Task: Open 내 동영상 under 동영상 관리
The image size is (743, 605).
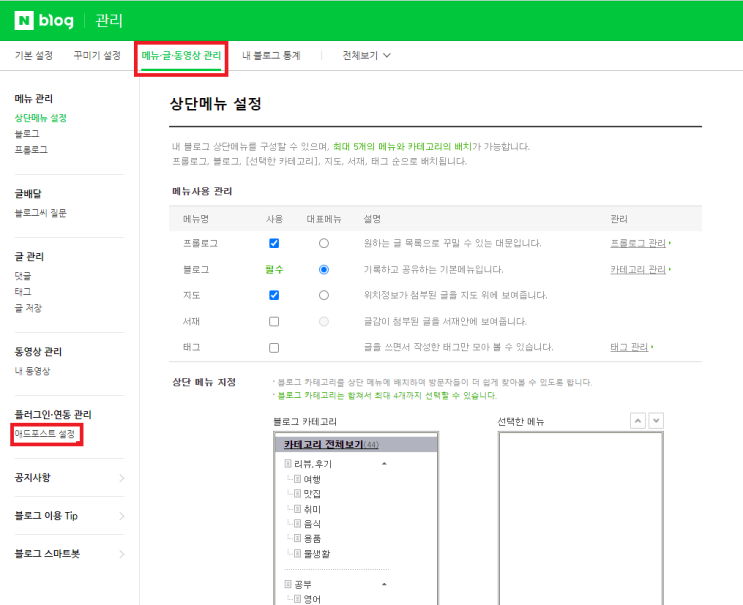Action: [32, 371]
